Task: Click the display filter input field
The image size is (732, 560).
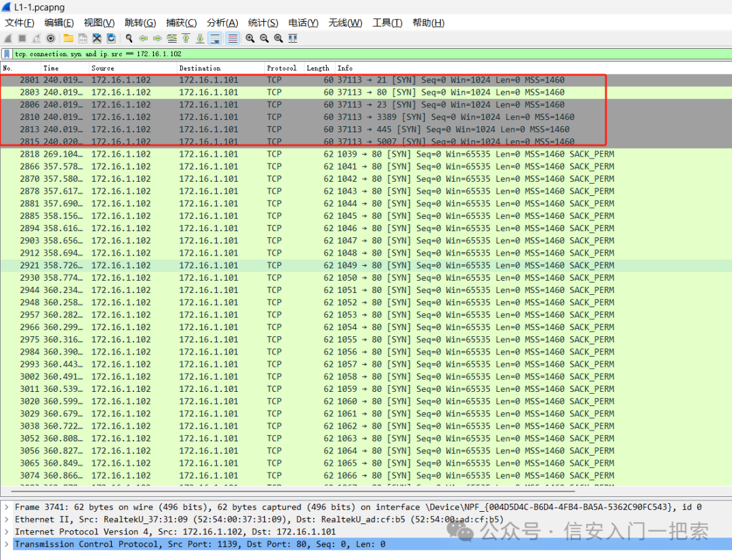Action: click(x=371, y=54)
